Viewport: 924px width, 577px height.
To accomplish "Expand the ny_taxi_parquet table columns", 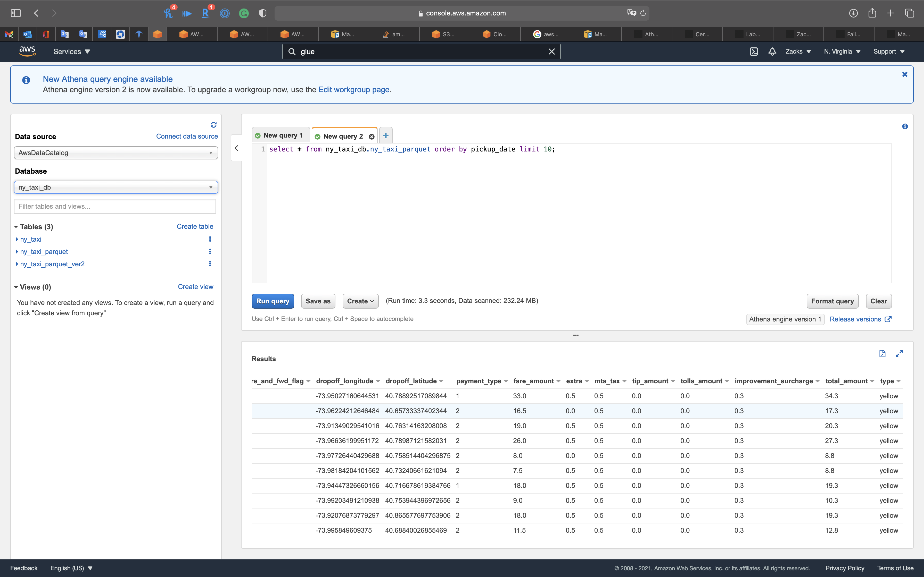I will (17, 252).
